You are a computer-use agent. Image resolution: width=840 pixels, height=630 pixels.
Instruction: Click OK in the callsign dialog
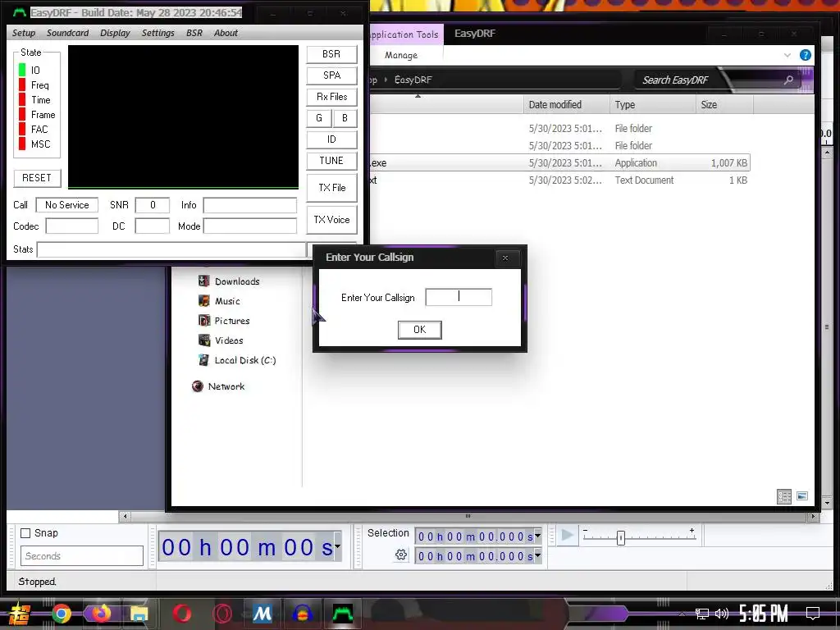[420, 330]
